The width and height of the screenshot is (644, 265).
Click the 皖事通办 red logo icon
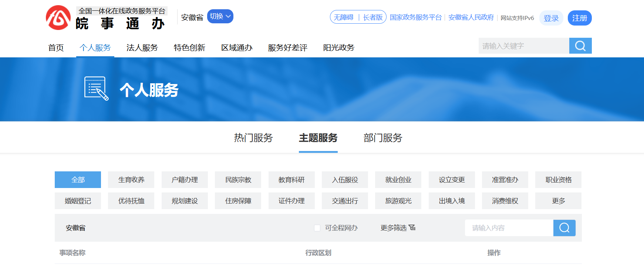(58, 18)
